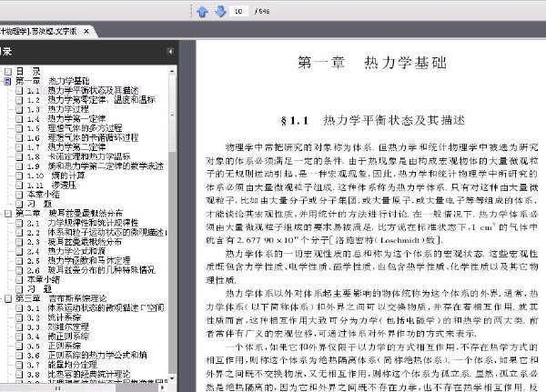Click bookmark icon beside 1.6 卡诺循环过程
The image size is (546, 392).
(x=19, y=138)
